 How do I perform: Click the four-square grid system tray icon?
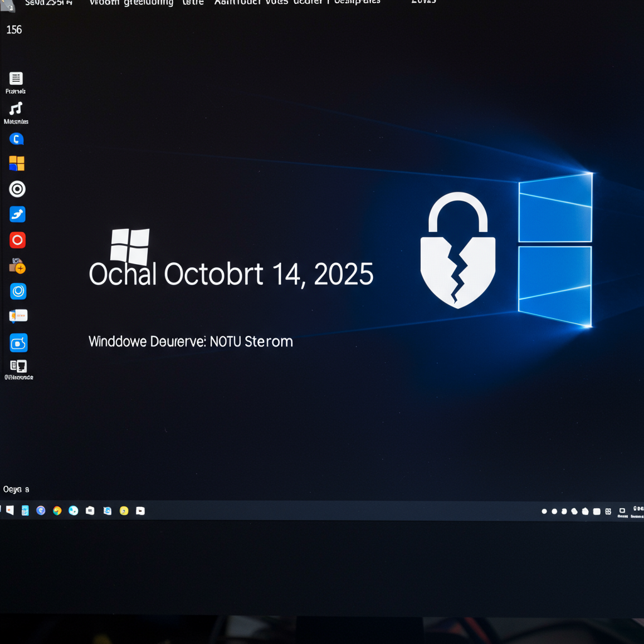point(608,511)
